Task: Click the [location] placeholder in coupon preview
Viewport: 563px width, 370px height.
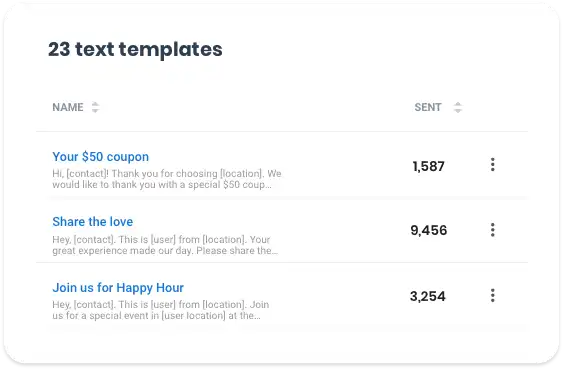Action: [241, 174]
